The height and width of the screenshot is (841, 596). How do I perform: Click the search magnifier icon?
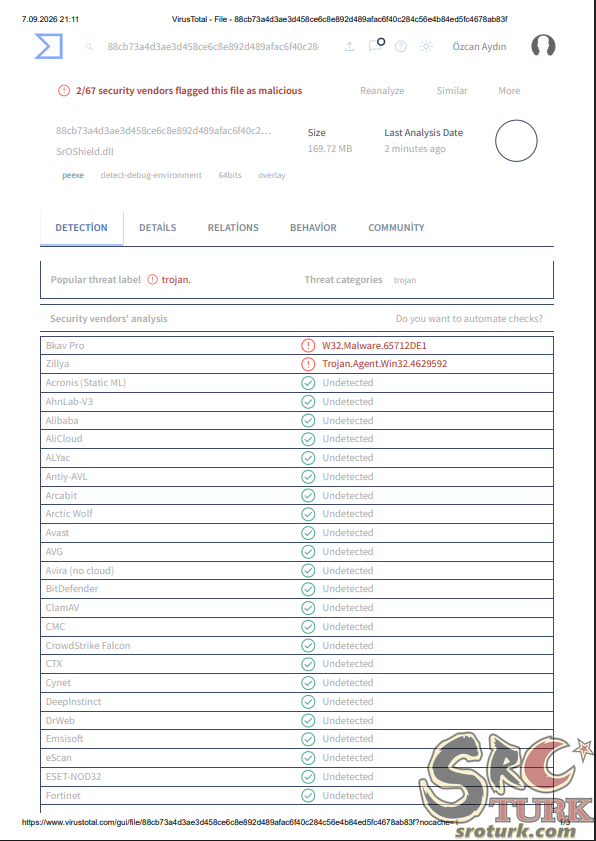coord(90,47)
